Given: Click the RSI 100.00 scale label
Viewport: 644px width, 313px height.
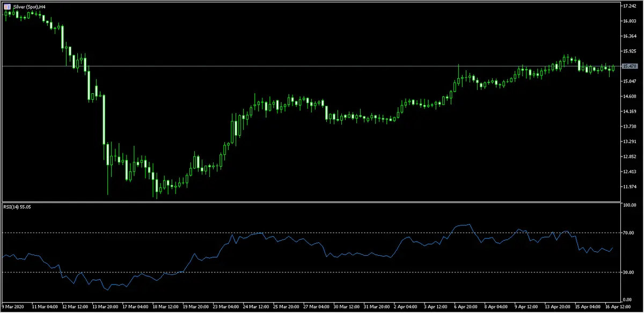Looking at the screenshot, I should [629, 205].
